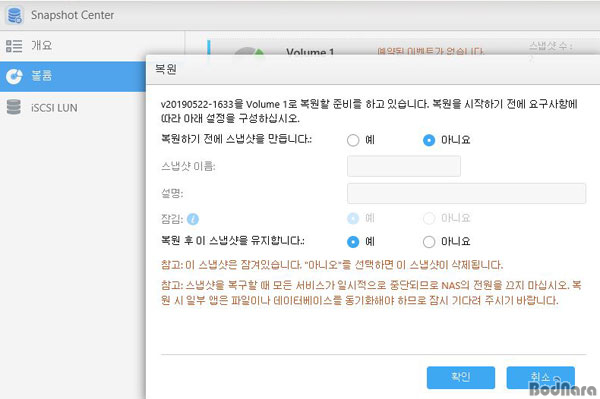Click the Volume 1 label behind dialog
This screenshot has height=399, width=600.
pos(310,51)
